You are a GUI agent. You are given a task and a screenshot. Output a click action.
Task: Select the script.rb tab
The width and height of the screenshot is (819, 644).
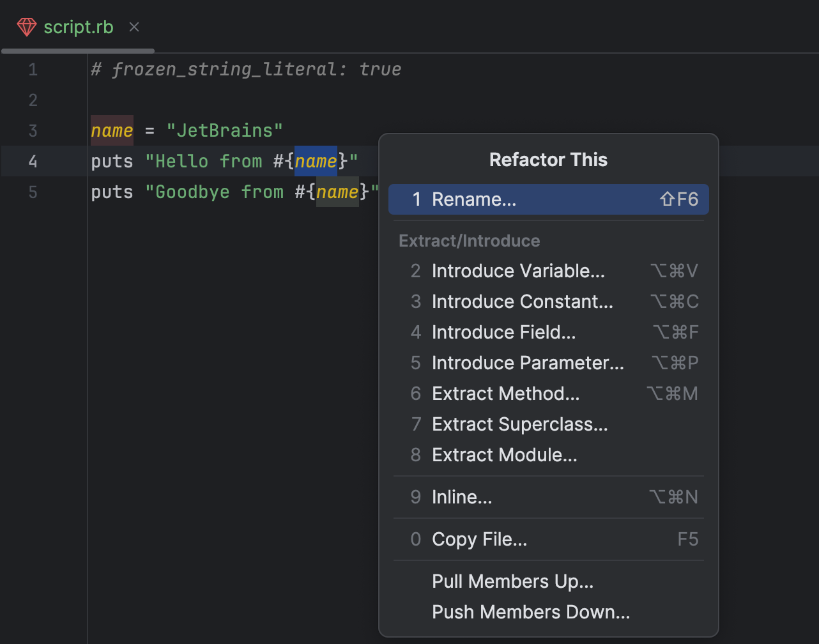(x=79, y=27)
